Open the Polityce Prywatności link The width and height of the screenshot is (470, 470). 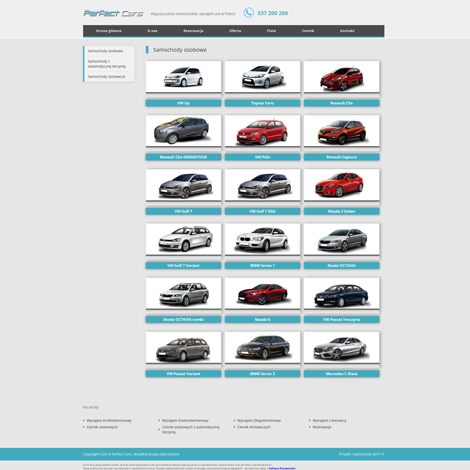point(282,468)
